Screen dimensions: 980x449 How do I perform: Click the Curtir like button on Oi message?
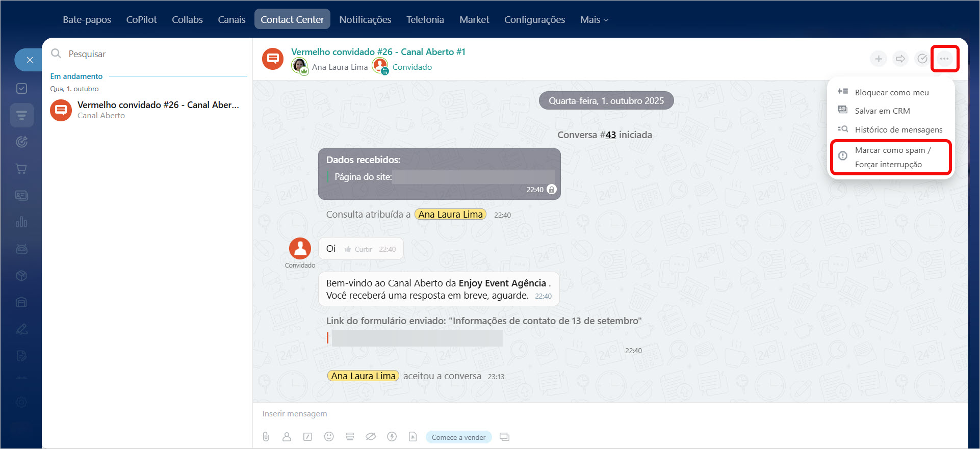pos(358,249)
